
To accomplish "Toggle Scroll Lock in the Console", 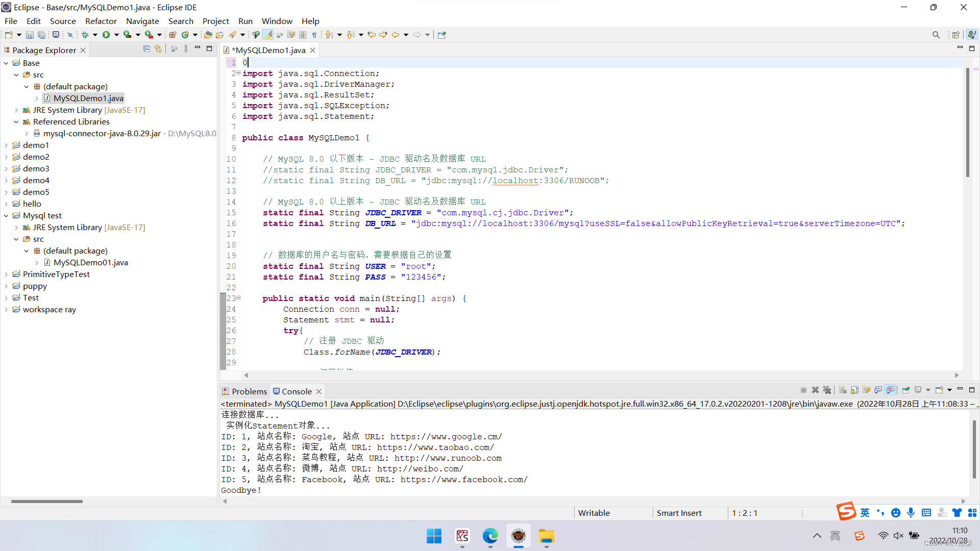I will point(853,390).
